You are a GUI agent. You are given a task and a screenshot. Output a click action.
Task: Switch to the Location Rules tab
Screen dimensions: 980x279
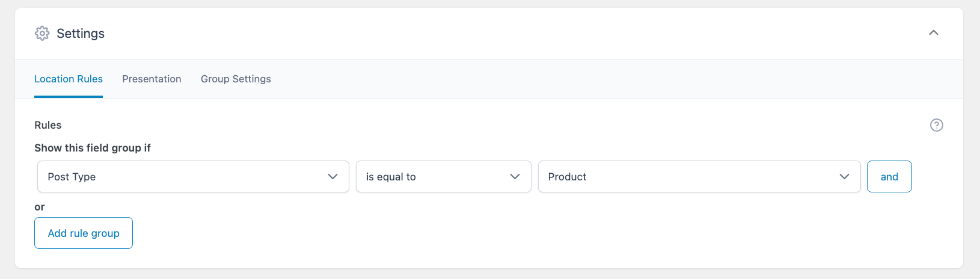(x=69, y=79)
